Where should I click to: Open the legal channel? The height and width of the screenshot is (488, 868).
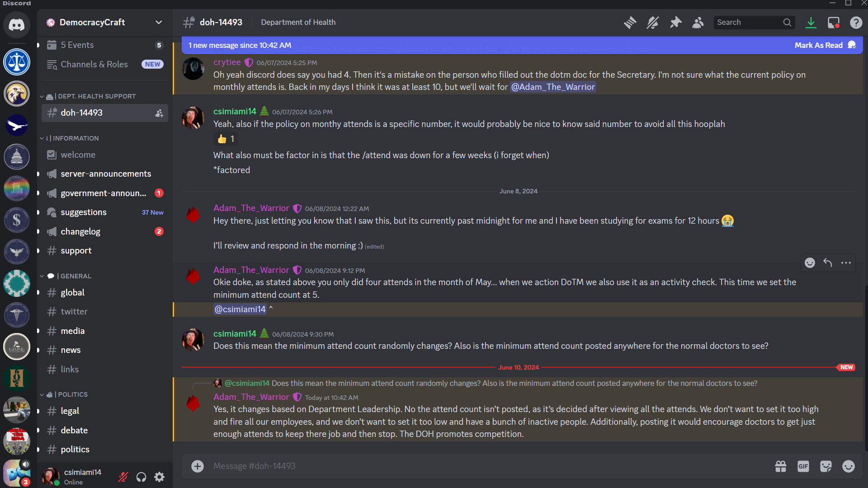(x=105, y=411)
